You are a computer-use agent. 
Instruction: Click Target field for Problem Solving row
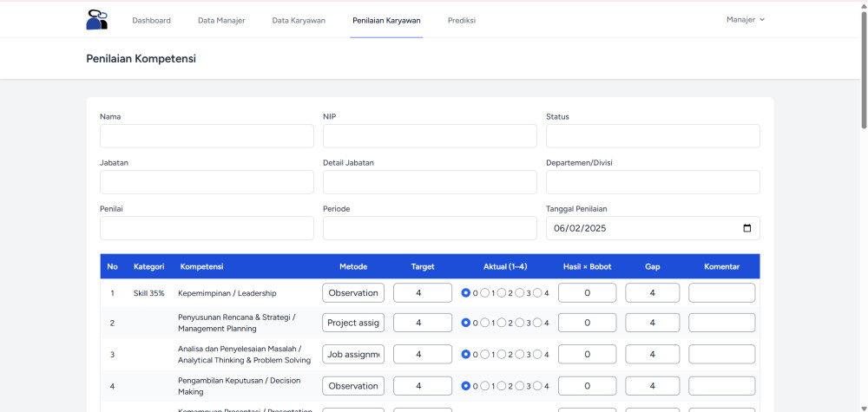point(423,355)
